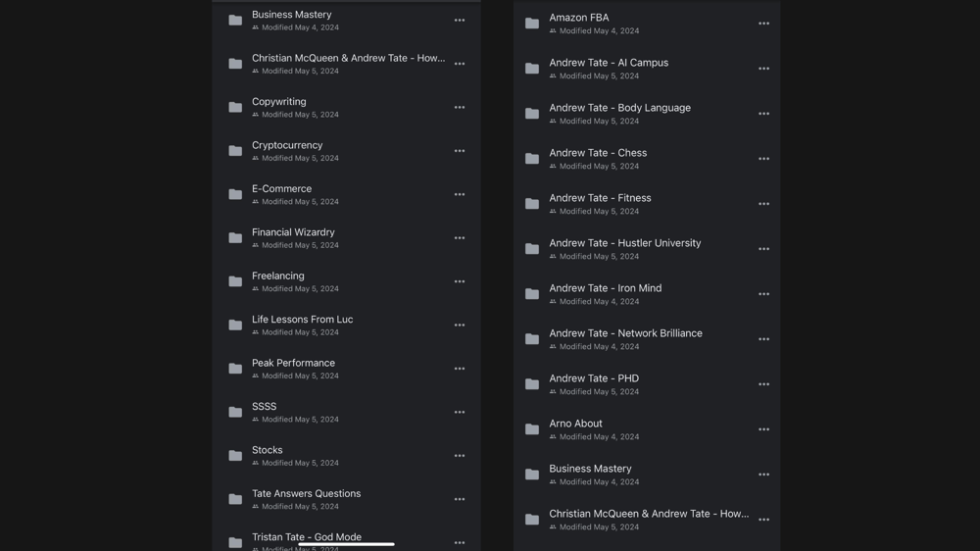Open the Freelancing folder
This screenshot has height=551, width=980.
278,276
